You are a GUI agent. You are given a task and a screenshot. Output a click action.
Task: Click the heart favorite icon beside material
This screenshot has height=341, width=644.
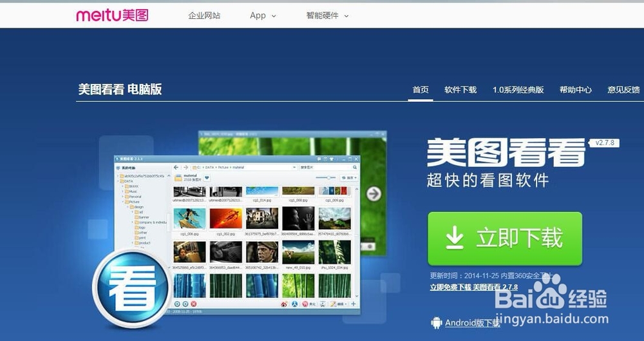tap(207, 178)
